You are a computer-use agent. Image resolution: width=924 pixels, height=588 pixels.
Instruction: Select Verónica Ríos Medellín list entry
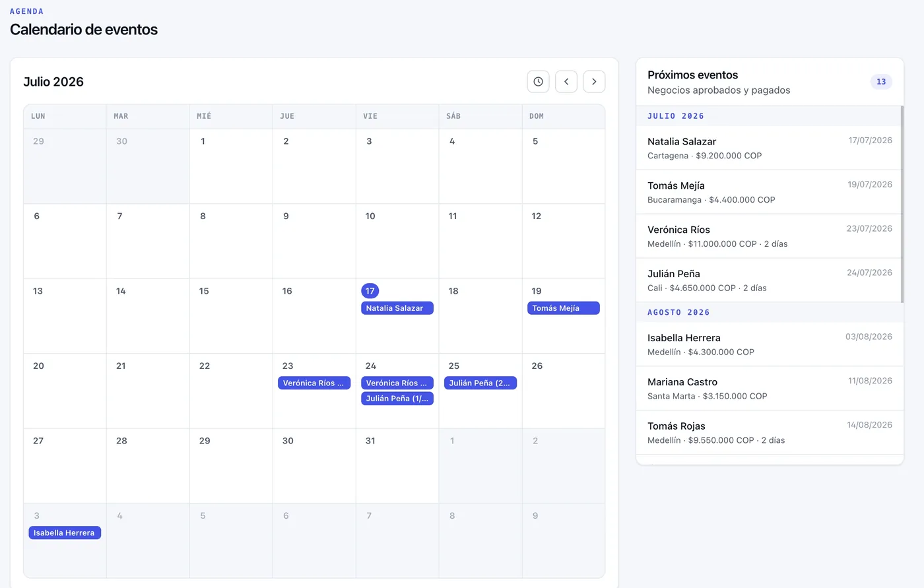tap(769, 236)
